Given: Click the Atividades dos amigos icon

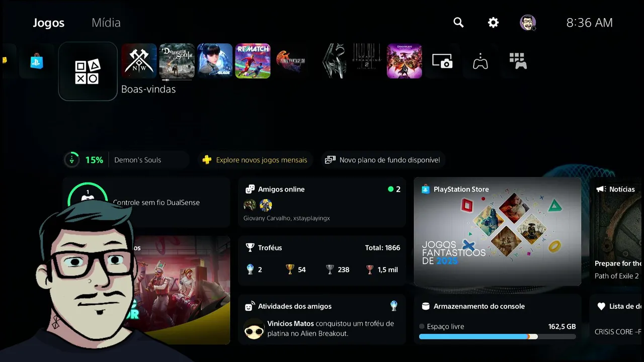Looking at the screenshot, I should (x=250, y=306).
